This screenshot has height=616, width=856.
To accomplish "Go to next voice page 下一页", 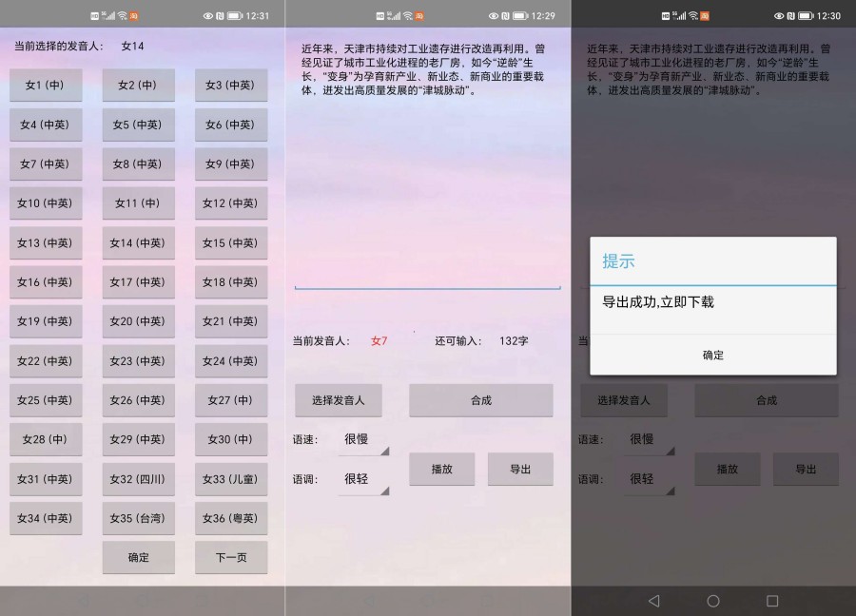I will point(231,558).
